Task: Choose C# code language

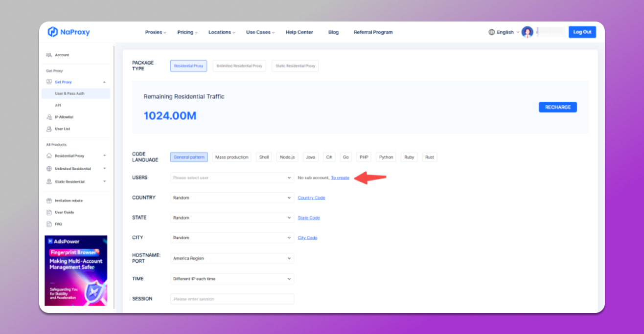Action: pos(330,157)
